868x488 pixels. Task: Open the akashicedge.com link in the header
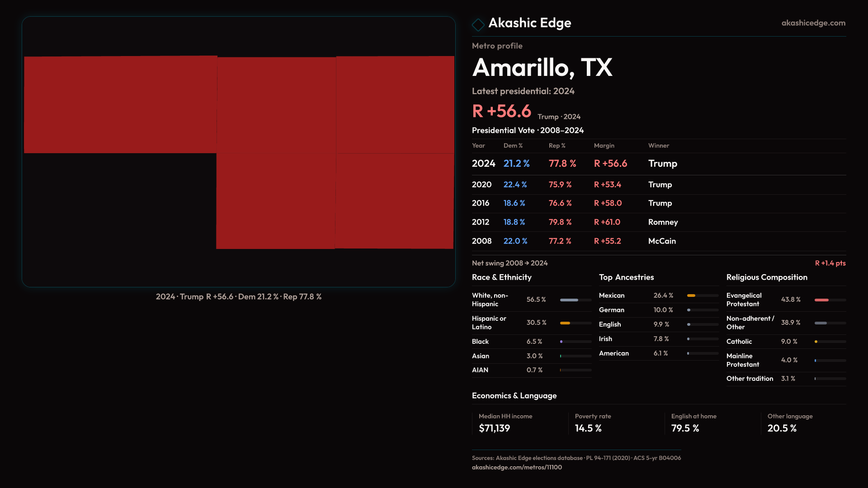click(813, 23)
